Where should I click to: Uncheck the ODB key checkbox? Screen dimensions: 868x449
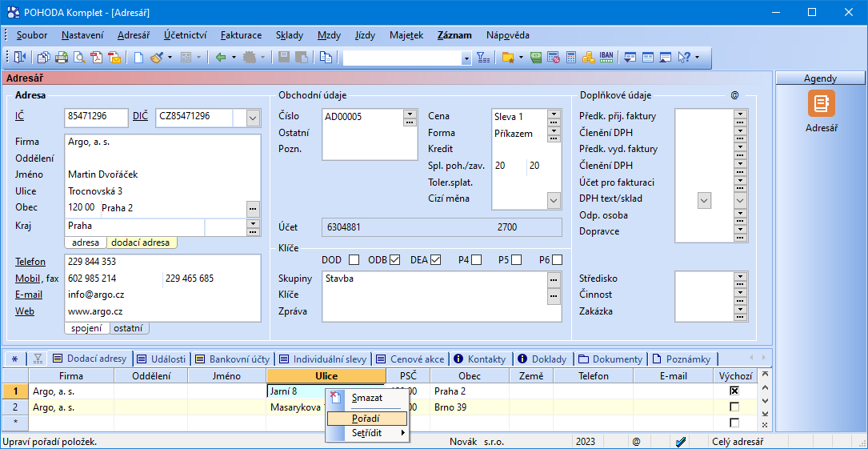click(394, 259)
